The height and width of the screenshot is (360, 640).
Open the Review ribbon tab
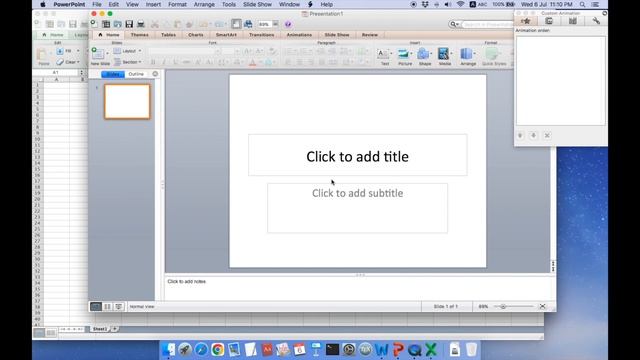[x=369, y=35]
